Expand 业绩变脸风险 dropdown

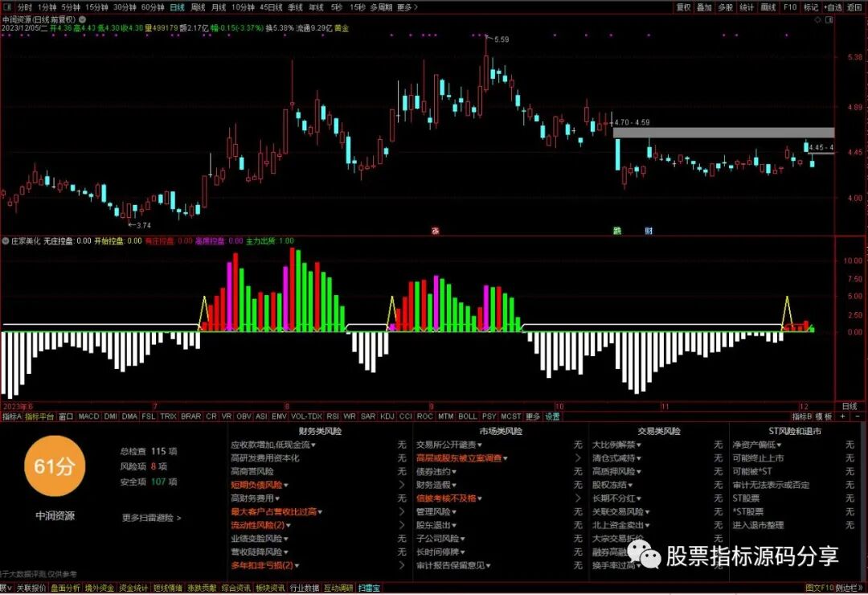(x=285, y=539)
